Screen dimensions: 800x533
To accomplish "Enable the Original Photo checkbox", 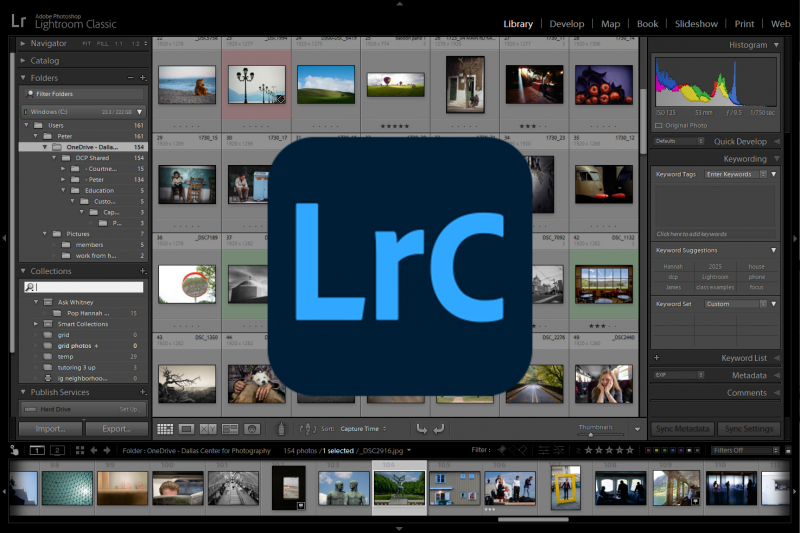I will point(658,125).
